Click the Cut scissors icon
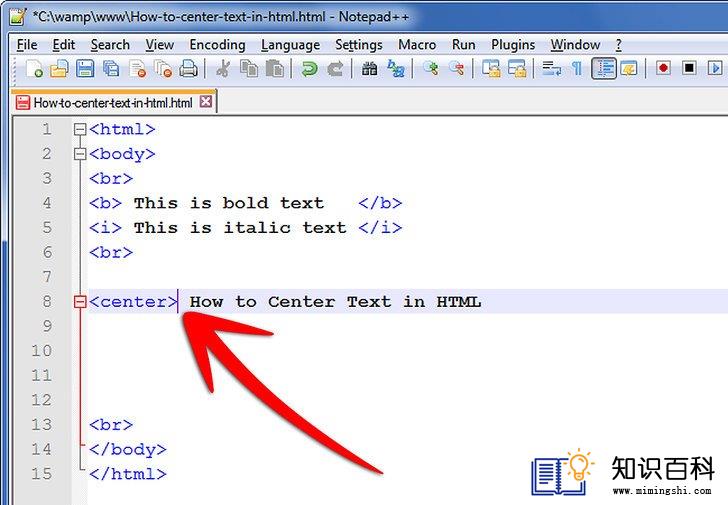The width and height of the screenshot is (728, 505). (x=223, y=69)
